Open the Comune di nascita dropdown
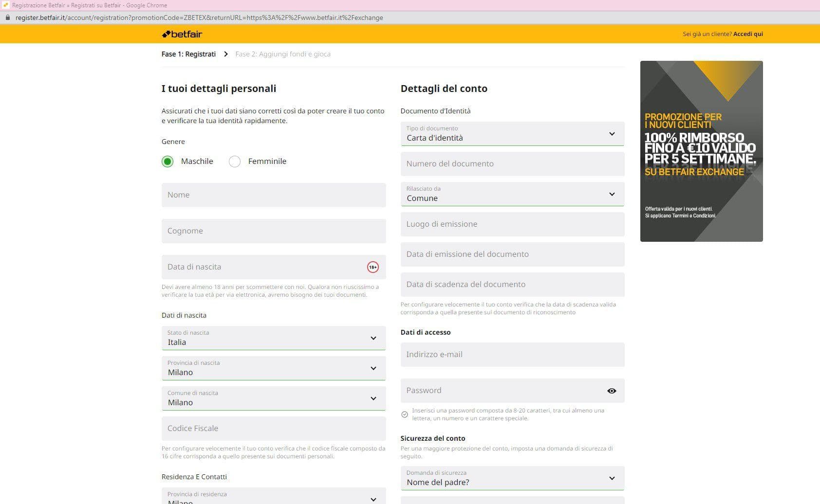 point(273,398)
